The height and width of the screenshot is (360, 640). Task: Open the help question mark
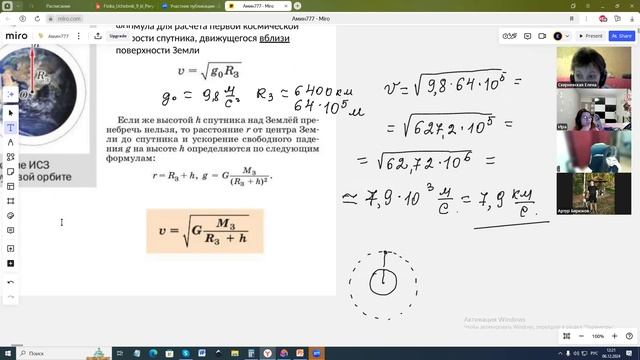click(629, 336)
